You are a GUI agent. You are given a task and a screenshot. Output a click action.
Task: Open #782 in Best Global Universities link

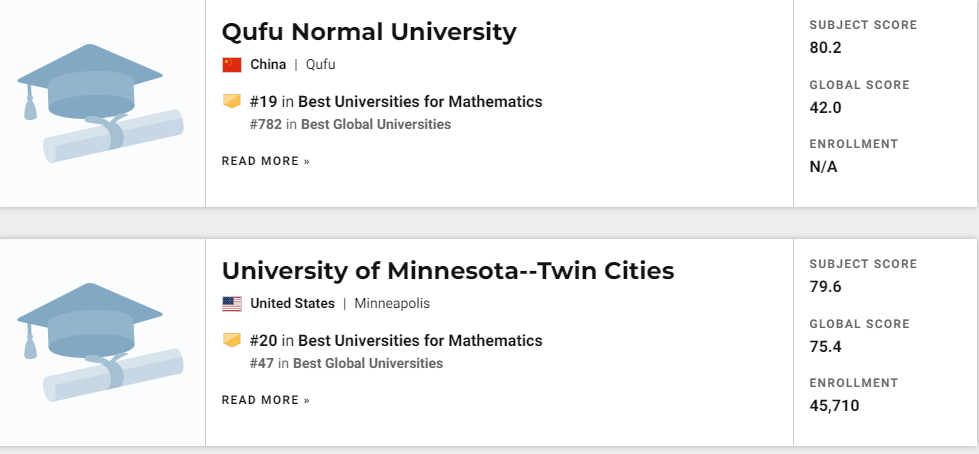coord(350,125)
